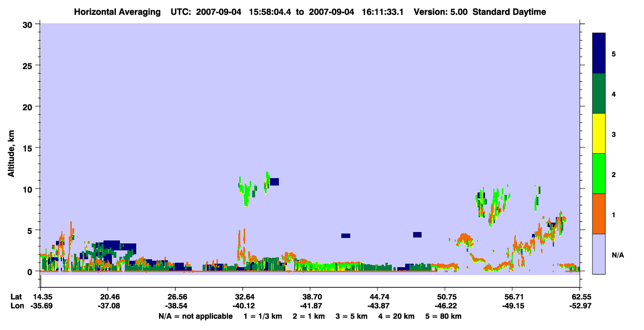Click longitude value -37.08
This screenshot has height=330, width=644.
click(108, 306)
